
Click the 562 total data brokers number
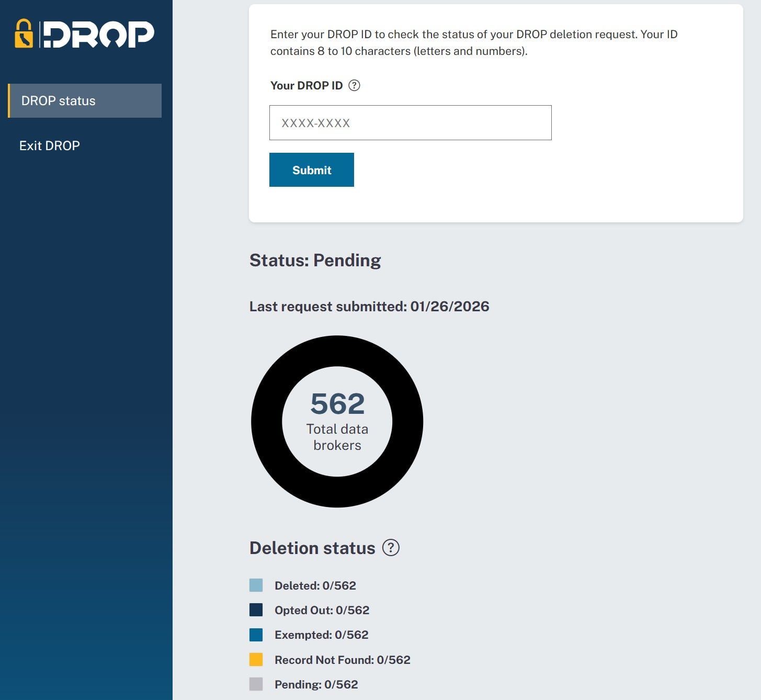point(337,403)
